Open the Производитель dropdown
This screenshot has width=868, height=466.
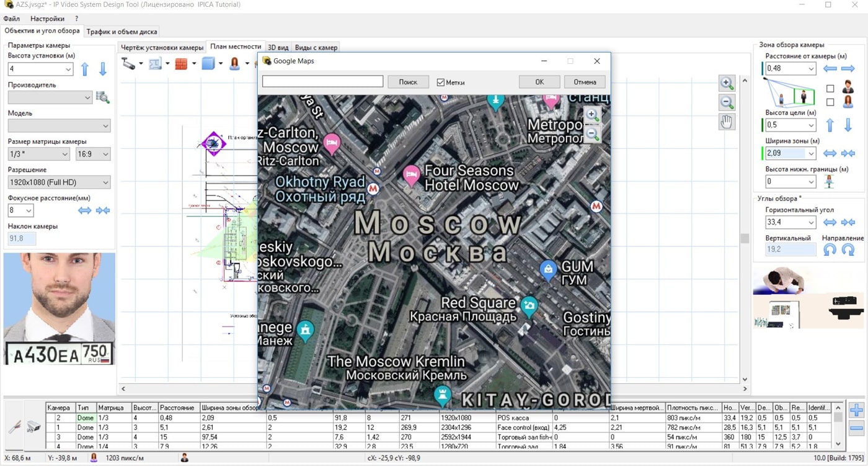click(87, 97)
